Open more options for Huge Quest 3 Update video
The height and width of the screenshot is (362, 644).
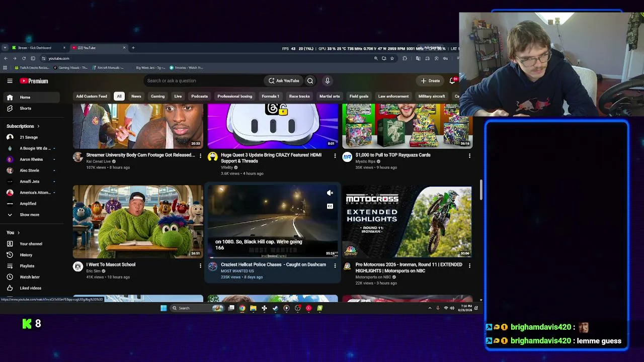[x=335, y=156]
